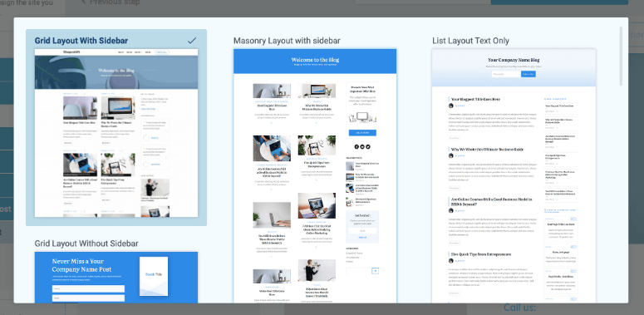Click social icons row in Masonry preview sidebar
The image size is (644, 315).
pos(362,146)
